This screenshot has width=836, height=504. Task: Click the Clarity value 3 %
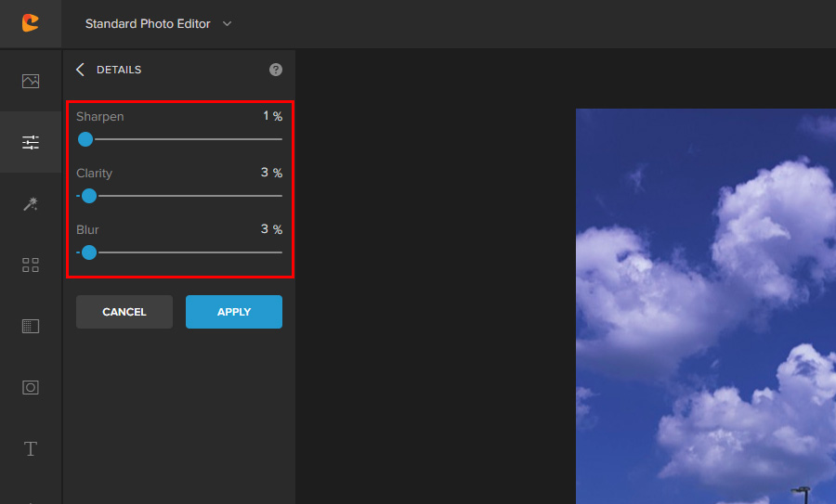pos(271,172)
